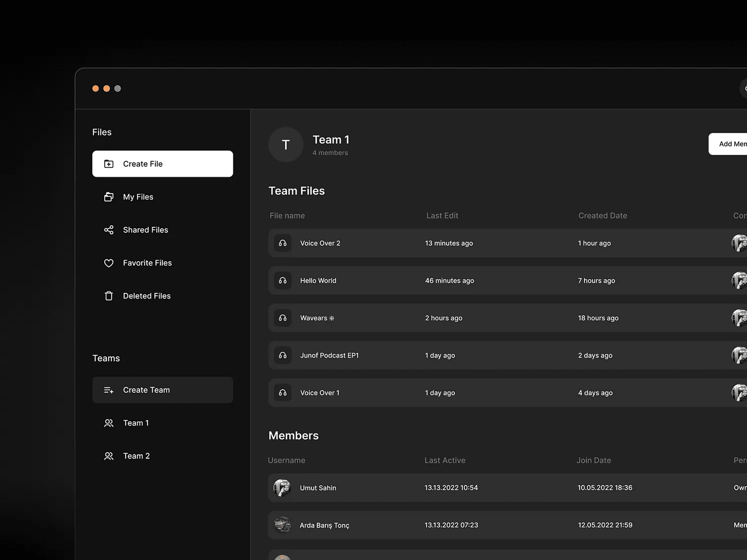Open the Voice Over 2 file
This screenshot has height=560, width=747.
[x=508, y=243]
